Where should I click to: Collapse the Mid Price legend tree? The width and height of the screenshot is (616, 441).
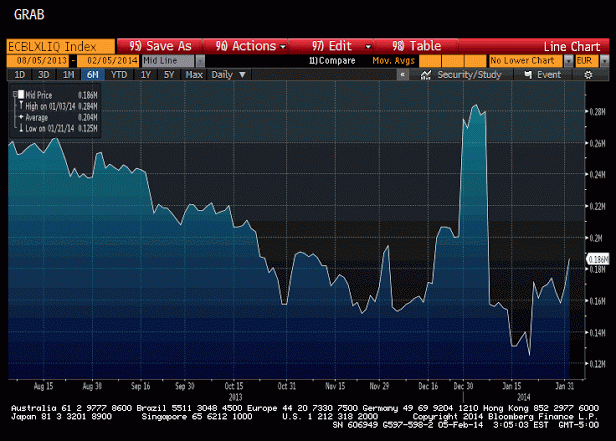pyautogui.click(x=17, y=92)
